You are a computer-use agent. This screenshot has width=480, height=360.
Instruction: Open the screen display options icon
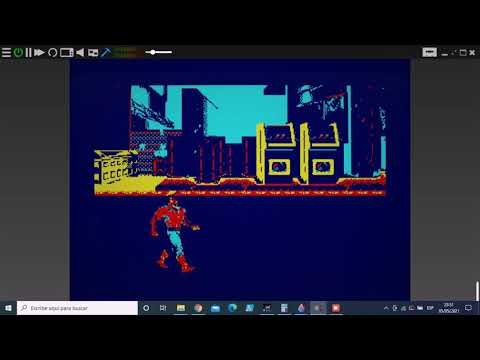point(67,53)
